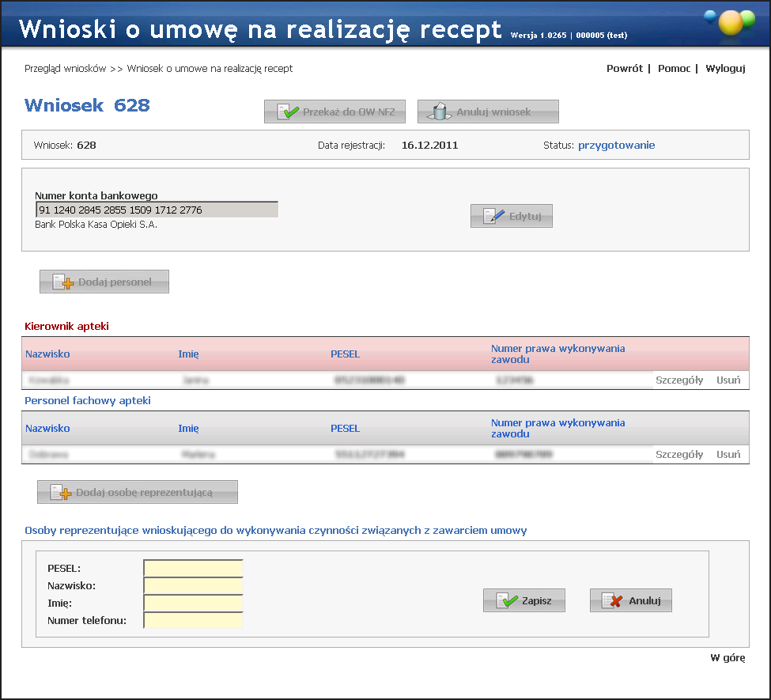Select the Numer telefonu input field
Viewport: 771px width, 700px height.
[193, 620]
